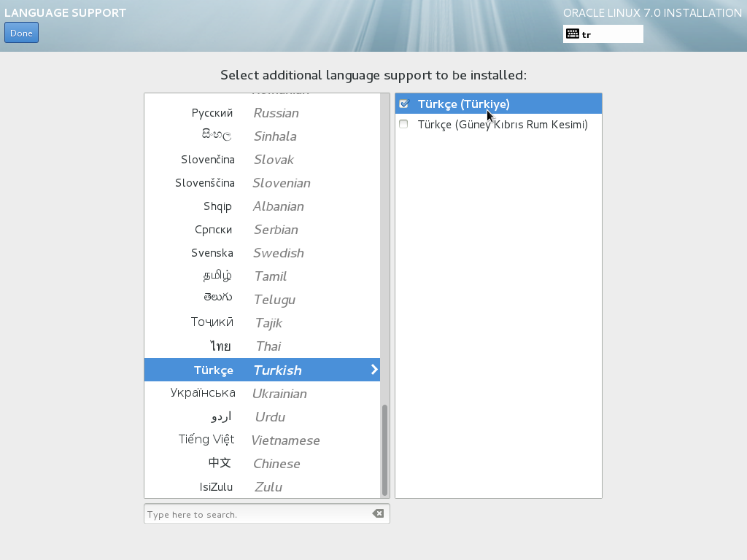Select Zulu language row
The image size is (747, 560).
tap(262, 487)
